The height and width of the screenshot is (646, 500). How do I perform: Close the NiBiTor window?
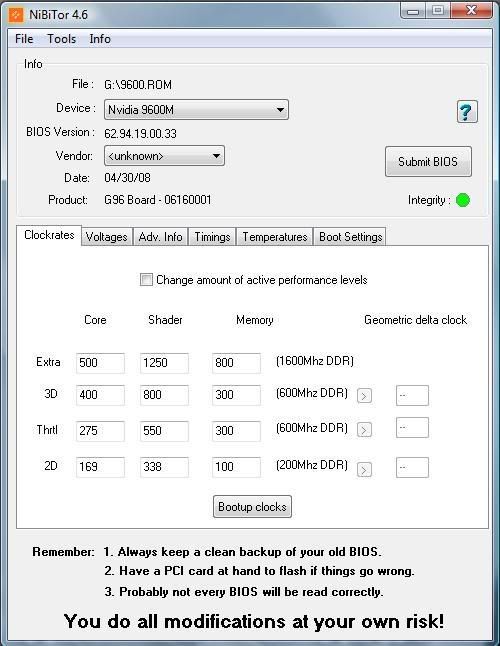click(x=471, y=10)
